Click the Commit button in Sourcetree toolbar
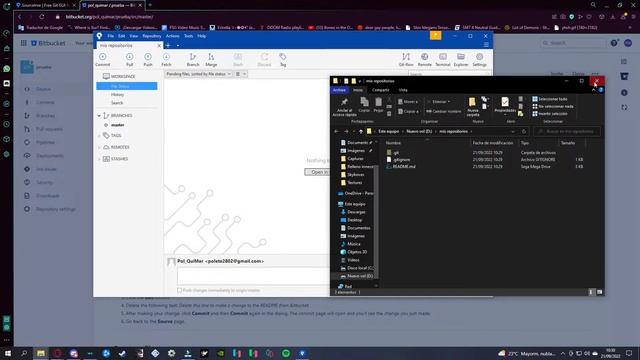Viewport: 640px width, 360px height. 102,59
